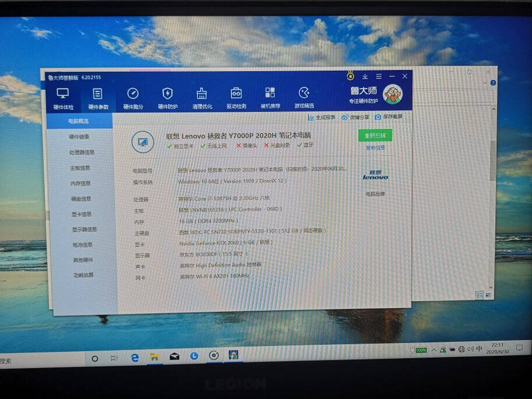Viewport: 532px width, 399px height.
Task: Open Task View on the taskbar
Action: tap(114, 358)
